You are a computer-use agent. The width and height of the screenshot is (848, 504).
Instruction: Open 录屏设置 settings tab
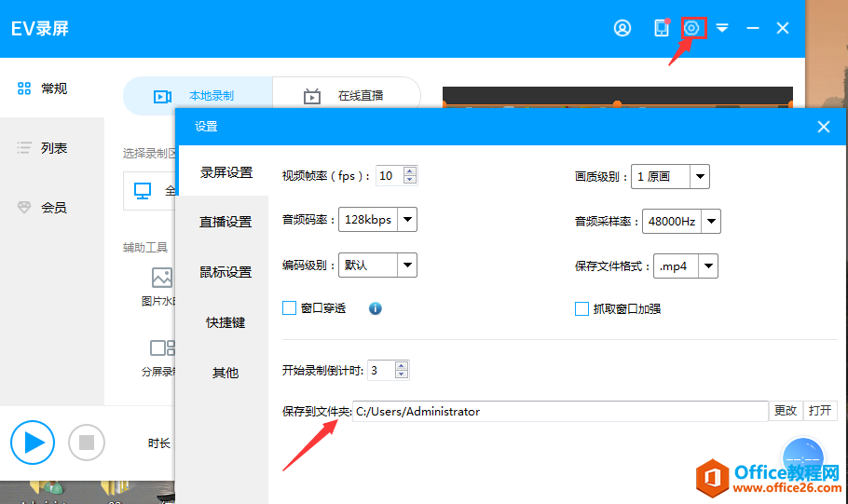click(x=226, y=172)
